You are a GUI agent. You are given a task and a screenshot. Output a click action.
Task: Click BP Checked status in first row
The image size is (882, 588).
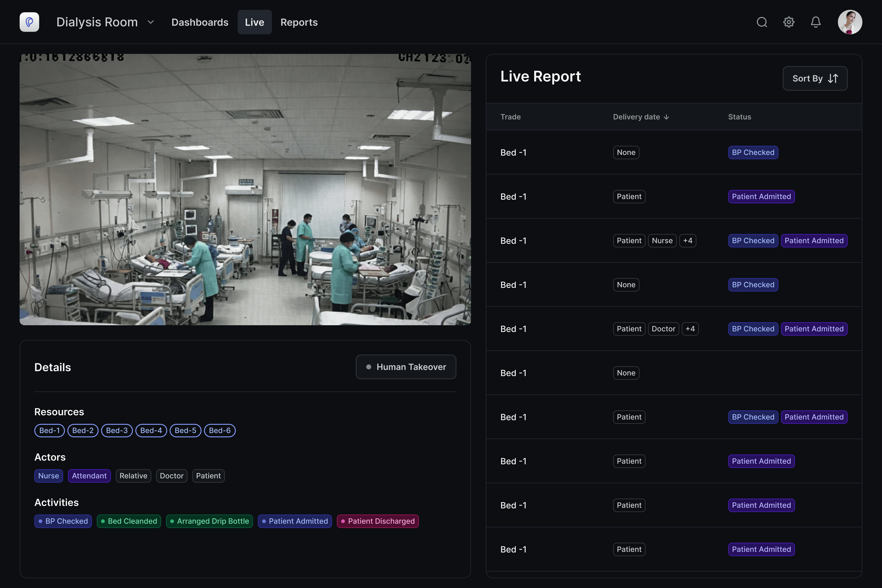coord(753,153)
